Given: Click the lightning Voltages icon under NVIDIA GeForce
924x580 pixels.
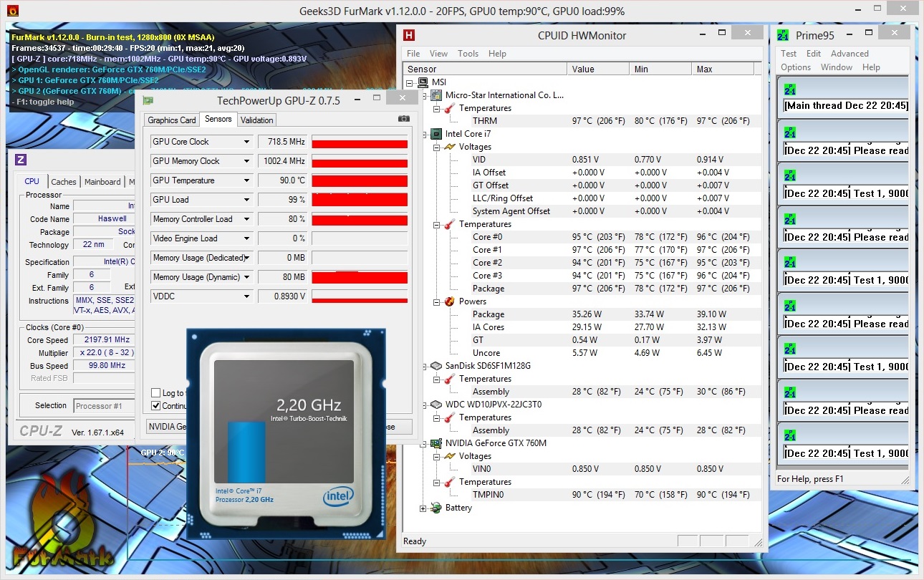Looking at the screenshot, I should coord(449,456).
